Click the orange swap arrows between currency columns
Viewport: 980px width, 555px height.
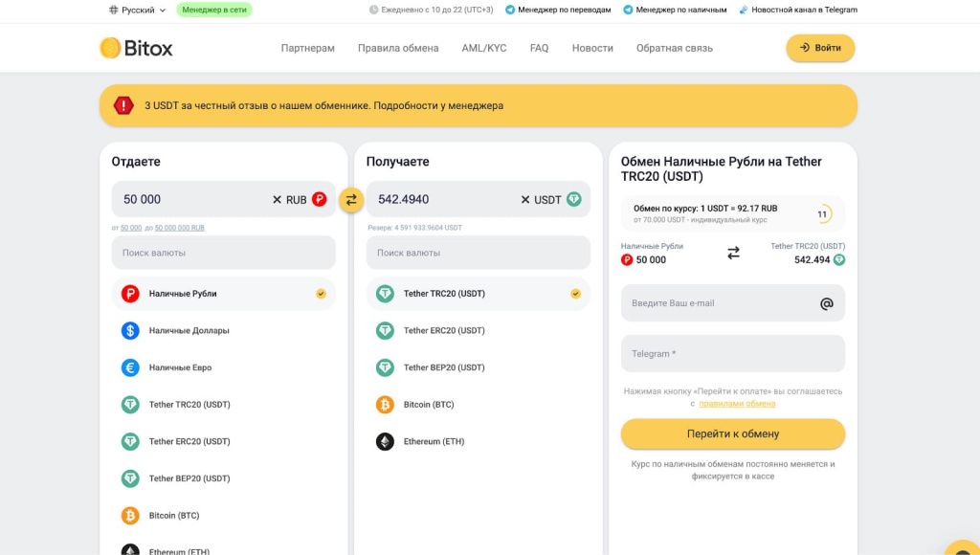(350, 200)
